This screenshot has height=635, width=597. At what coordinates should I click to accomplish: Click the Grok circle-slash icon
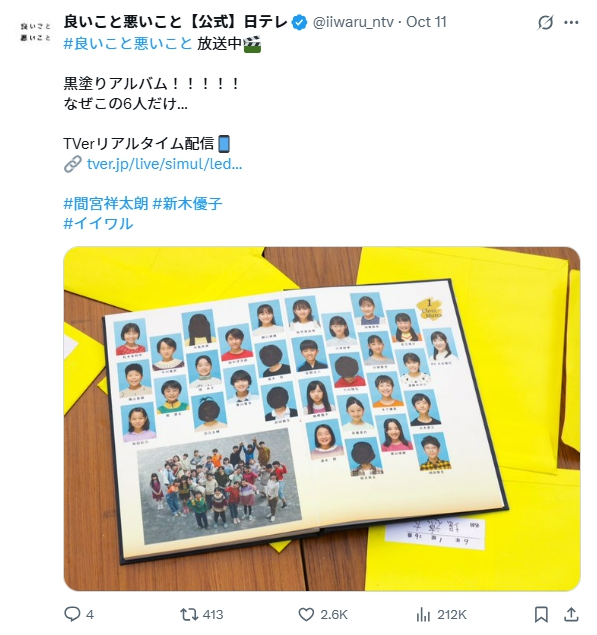pyautogui.click(x=545, y=22)
